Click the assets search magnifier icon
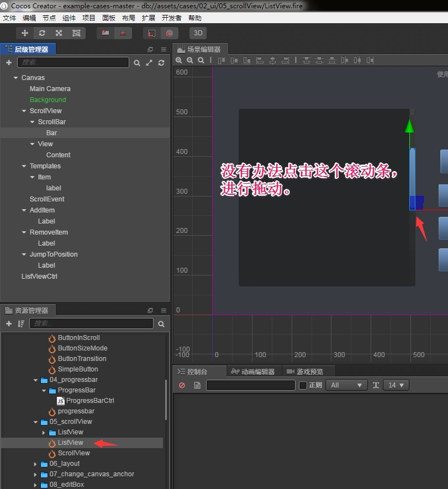 coord(161,324)
